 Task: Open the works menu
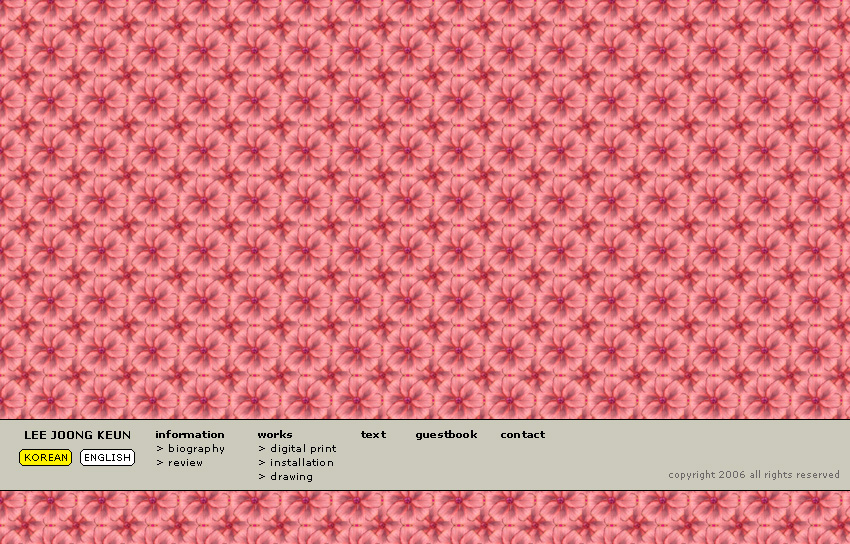pos(275,435)
